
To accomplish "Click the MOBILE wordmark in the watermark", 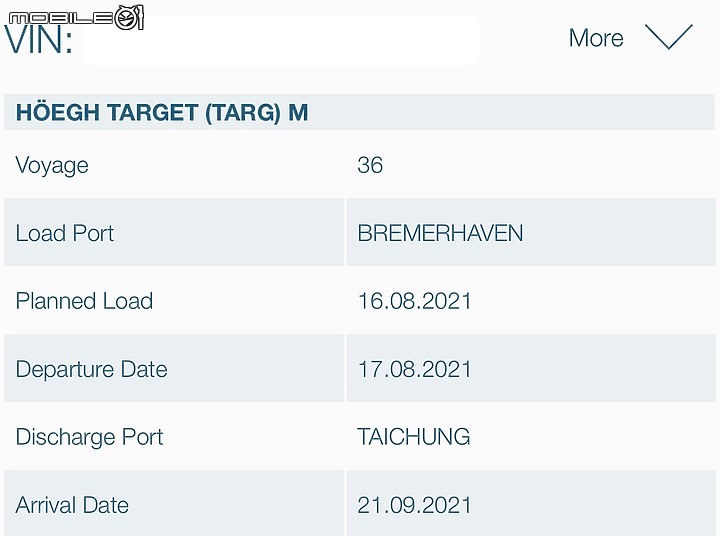I will coord(61,18).
